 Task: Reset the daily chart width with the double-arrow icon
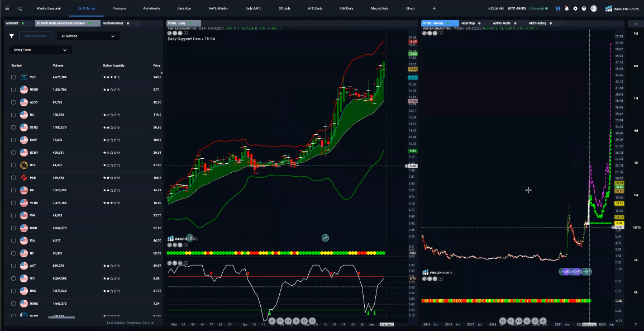(x=288, y=321)
